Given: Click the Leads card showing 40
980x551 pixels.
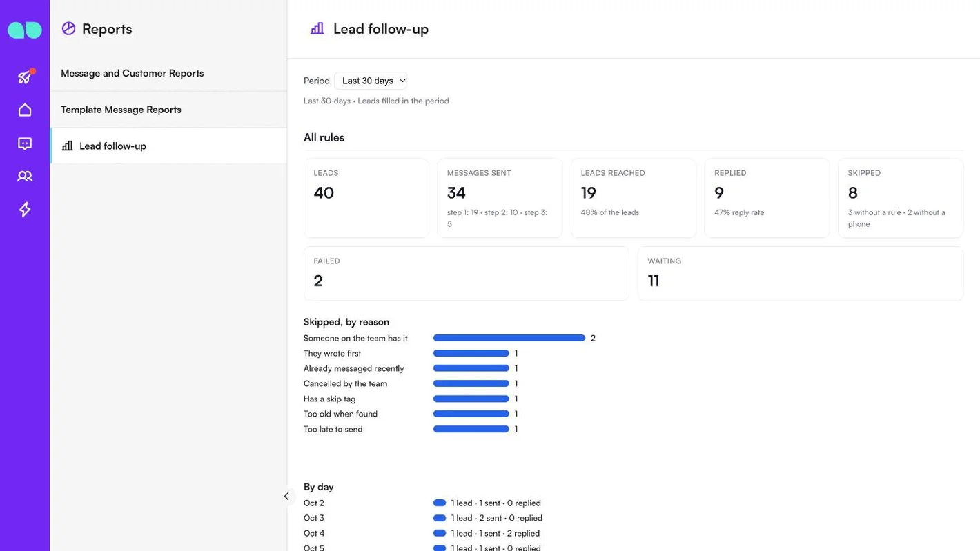Looking at the screenshot, I should (366, 198).
